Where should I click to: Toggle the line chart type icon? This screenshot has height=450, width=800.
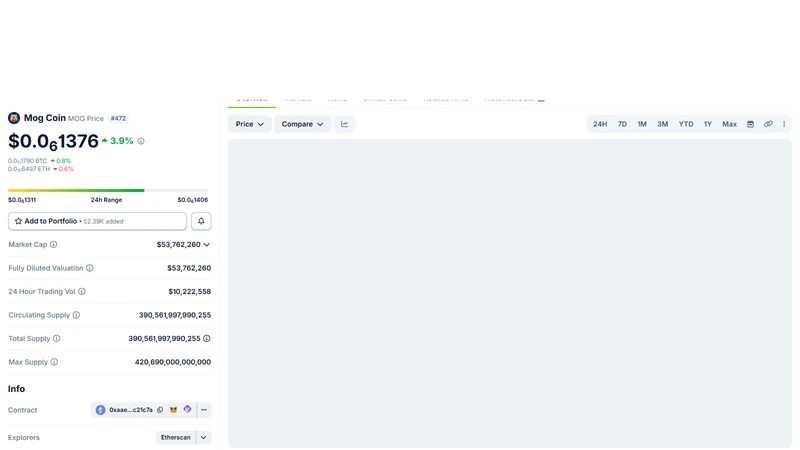click(345, 124)
